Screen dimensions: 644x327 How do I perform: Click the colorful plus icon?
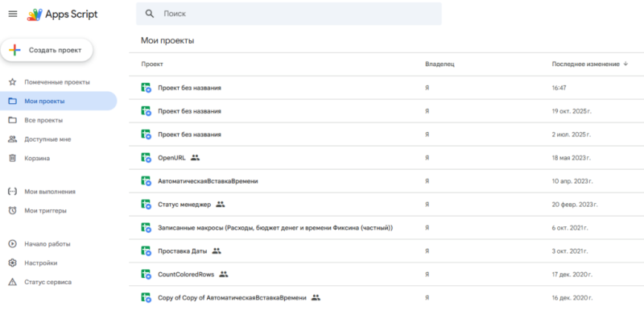(14, 50)
